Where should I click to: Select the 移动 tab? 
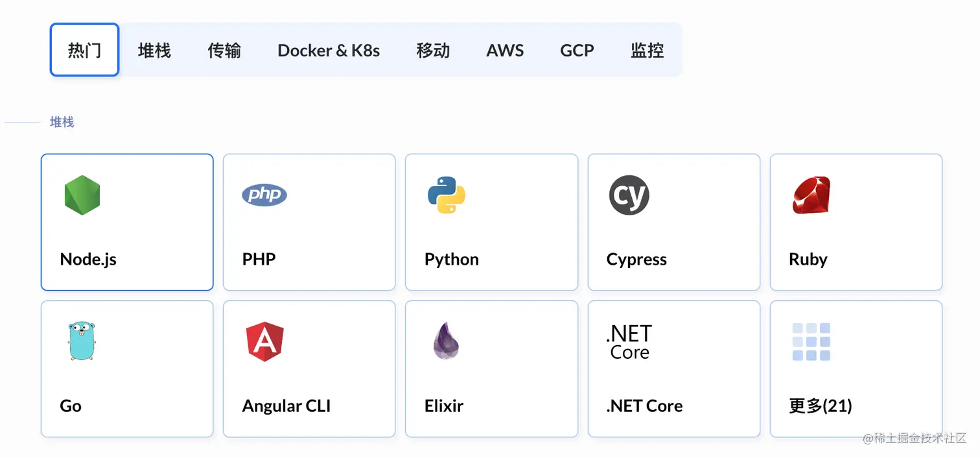click(433, 50)
